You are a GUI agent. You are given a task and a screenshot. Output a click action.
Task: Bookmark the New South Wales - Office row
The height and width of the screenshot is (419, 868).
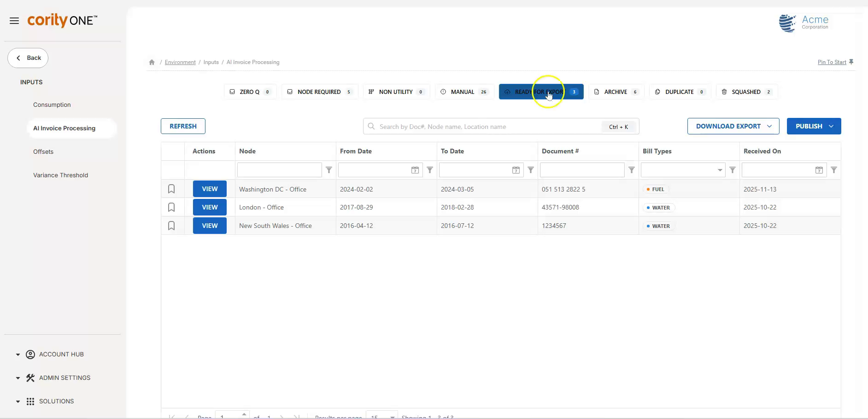pyautogui.click(x=171, y=226)
